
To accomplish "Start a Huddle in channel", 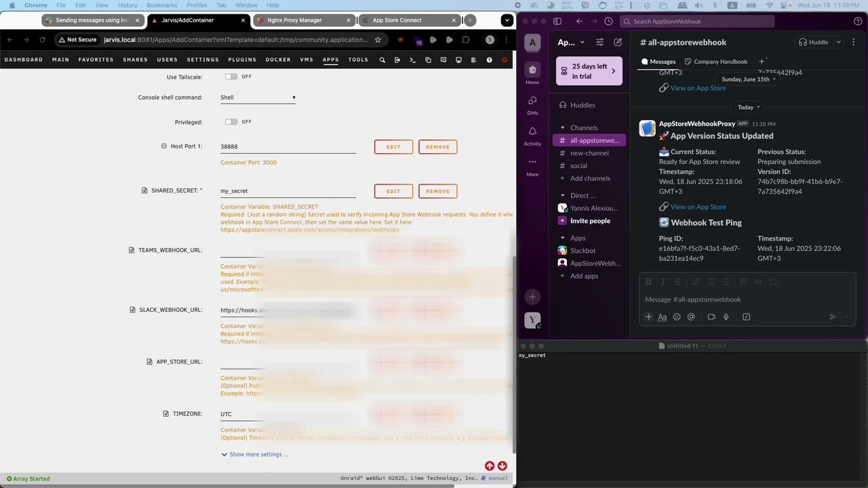I will click(x=814, y=42).
